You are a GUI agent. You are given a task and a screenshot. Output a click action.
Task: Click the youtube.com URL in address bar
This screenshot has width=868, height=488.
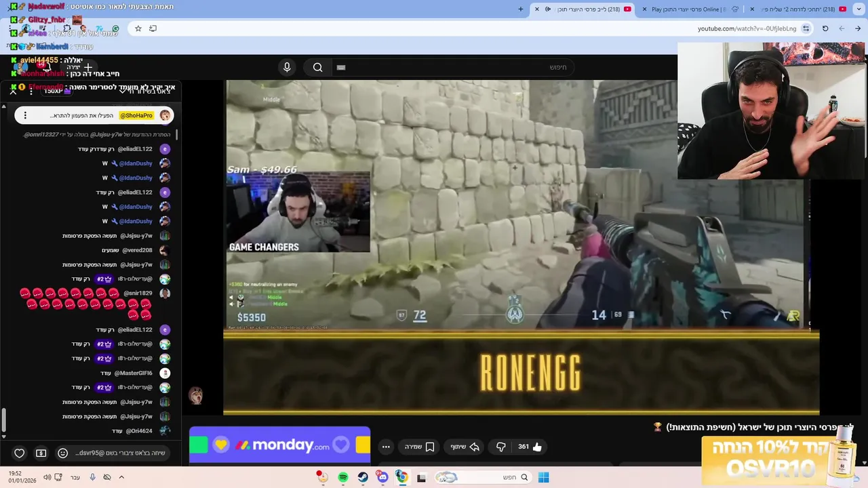[x=747, y=28]
